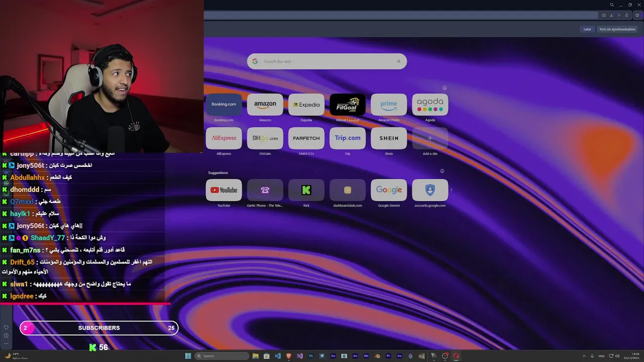Click the Opera GX taskbar icon
Viewport: 644px width, 362px height.
click(456, 356)
